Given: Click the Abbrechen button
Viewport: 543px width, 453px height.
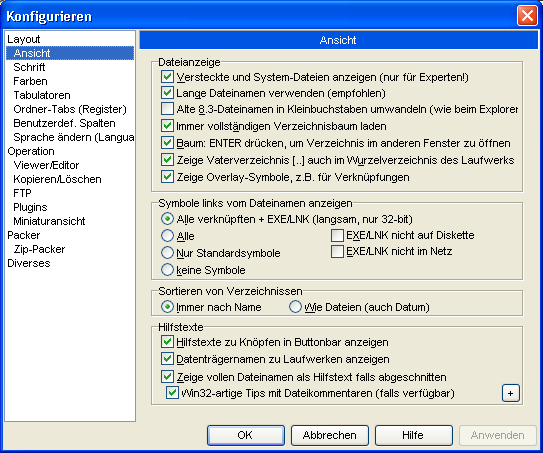Looking at the screenshot, I should pos(330,435).
